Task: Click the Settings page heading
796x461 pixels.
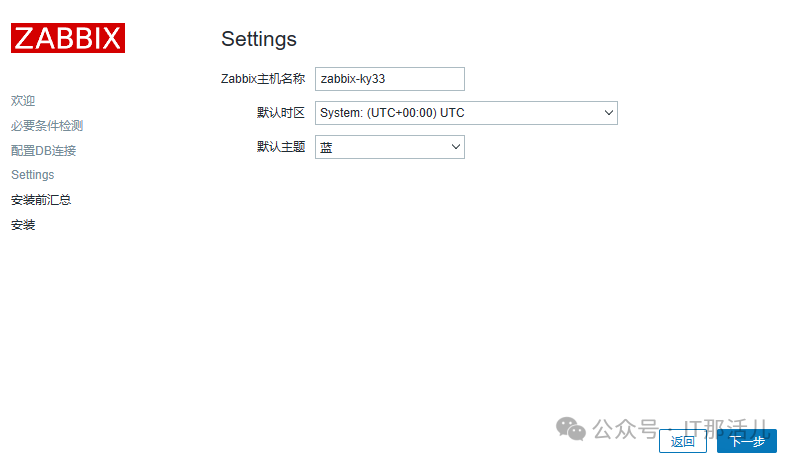Action: click(259, 39)
